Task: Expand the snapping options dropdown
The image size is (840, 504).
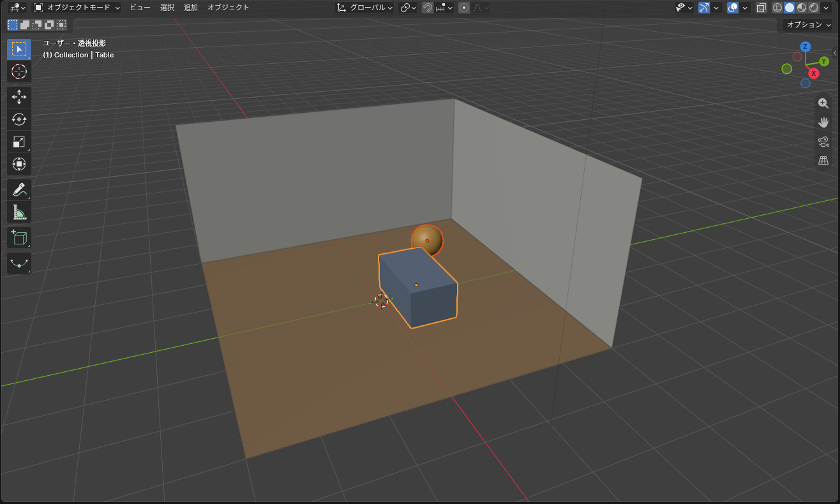Action: tap(444, 8)
